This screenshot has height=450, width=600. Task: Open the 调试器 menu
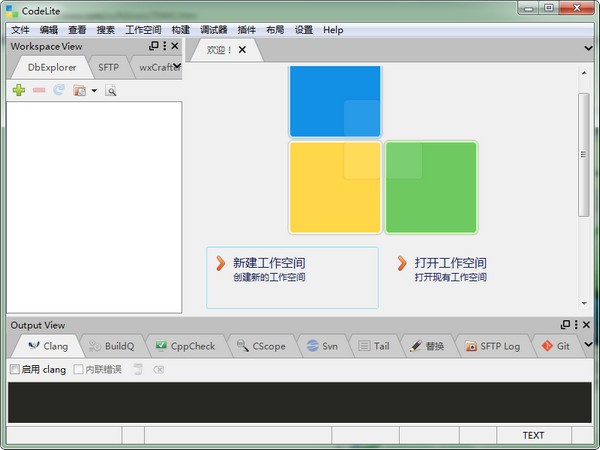click(x=214, y=30)
